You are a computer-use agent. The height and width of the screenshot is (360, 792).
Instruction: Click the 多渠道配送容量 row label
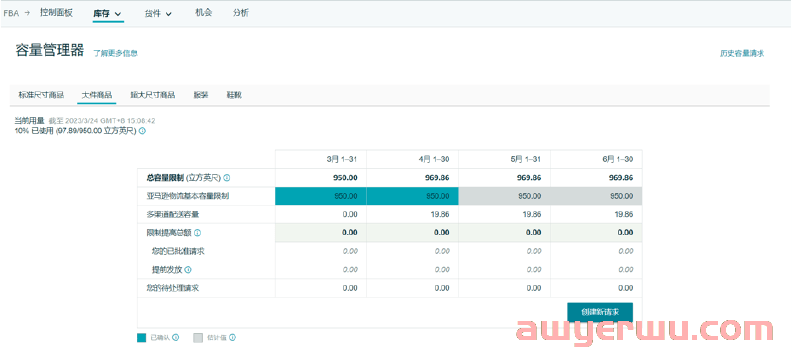tap(173, 214)
